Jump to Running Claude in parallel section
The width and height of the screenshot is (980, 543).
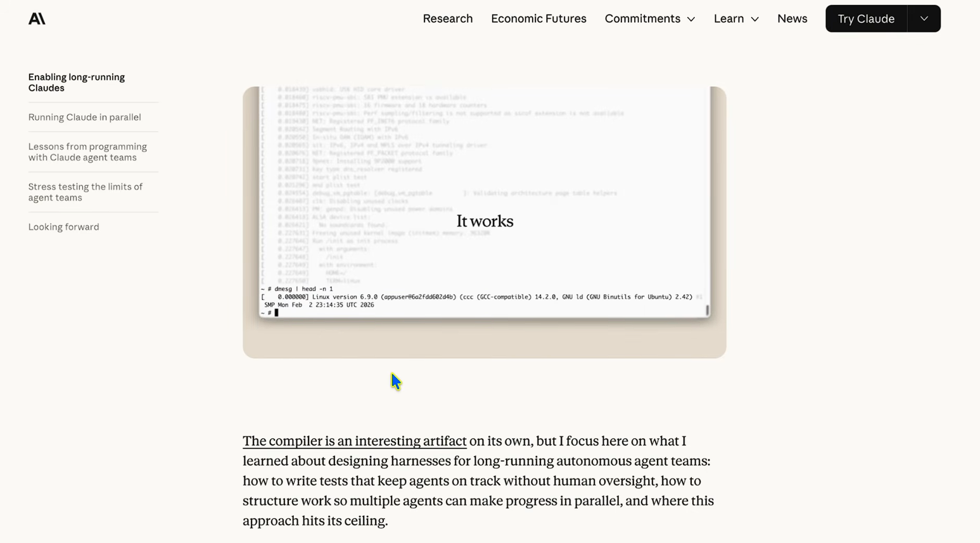pos(84,117)
